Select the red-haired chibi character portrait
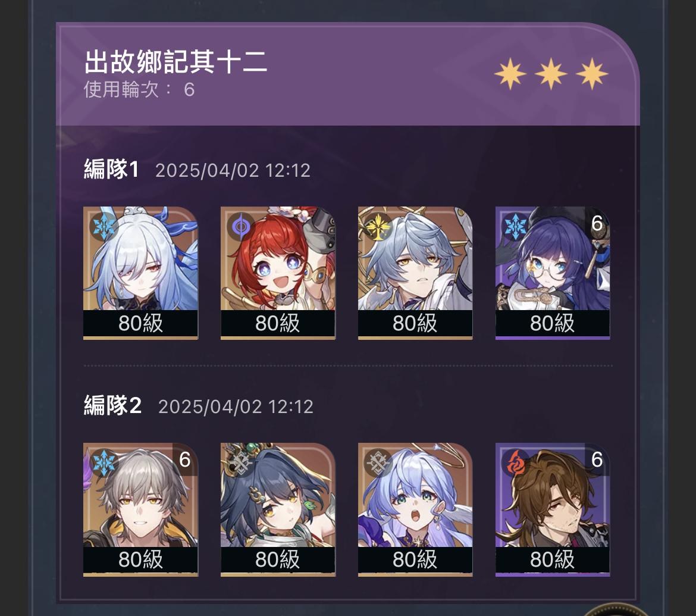 (278, 273)
